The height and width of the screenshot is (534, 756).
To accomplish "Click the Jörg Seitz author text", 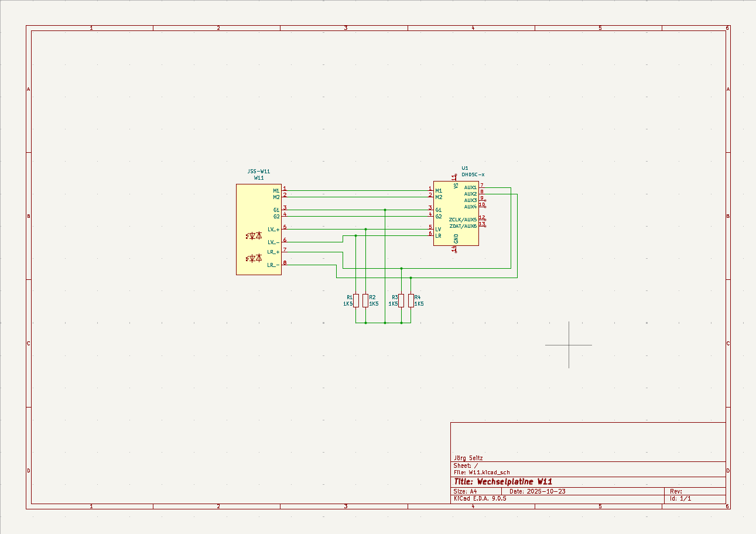I will tap(468, 458).
